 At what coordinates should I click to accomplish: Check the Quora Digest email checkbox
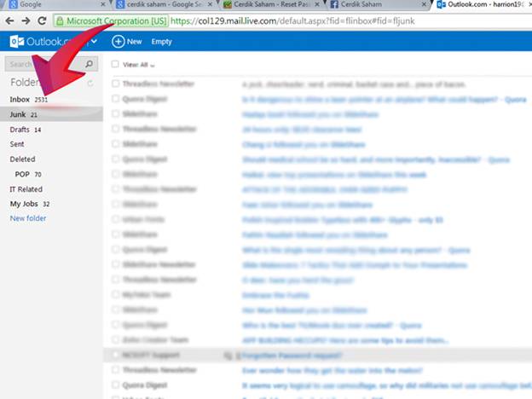coord(115,98)
